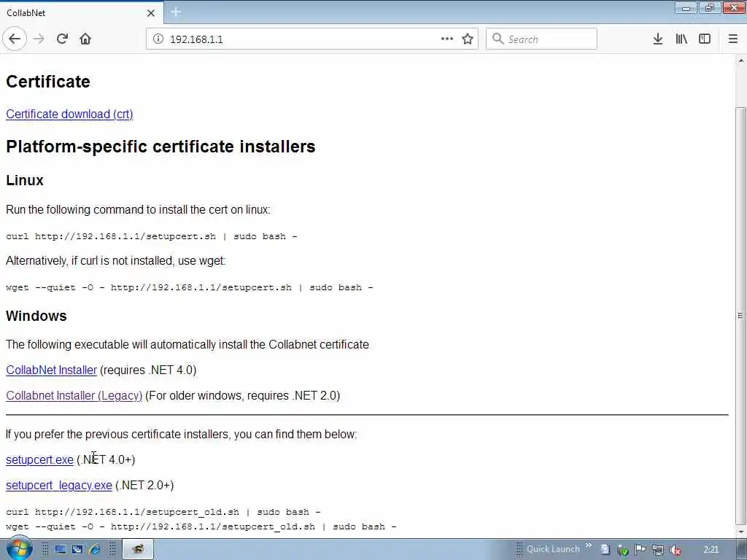Viewport: 747px width, 560px height.
Task: Reload the current page
Action: [x=63, y=39]
